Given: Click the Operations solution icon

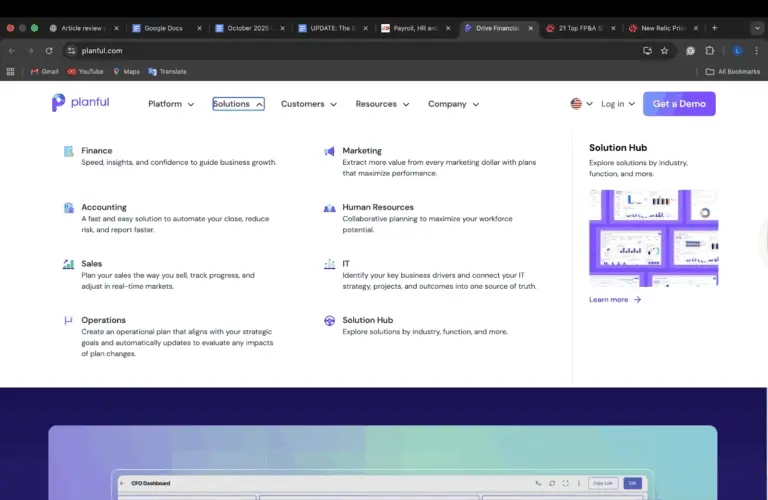Looking at the screenshot, I should click(68, 321).
